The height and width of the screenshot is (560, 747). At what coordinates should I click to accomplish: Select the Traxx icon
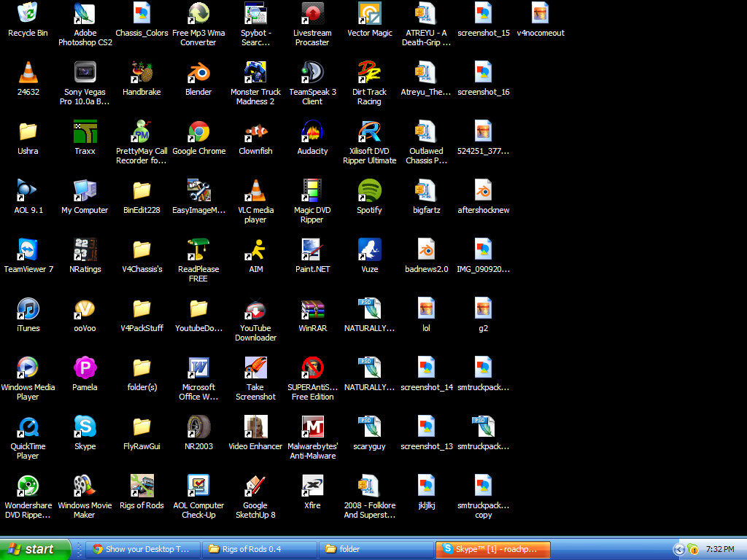point(85,131)
